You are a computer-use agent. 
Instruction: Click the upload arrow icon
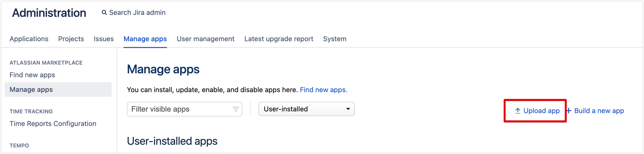pyautogui.click(x=518, y=111)
